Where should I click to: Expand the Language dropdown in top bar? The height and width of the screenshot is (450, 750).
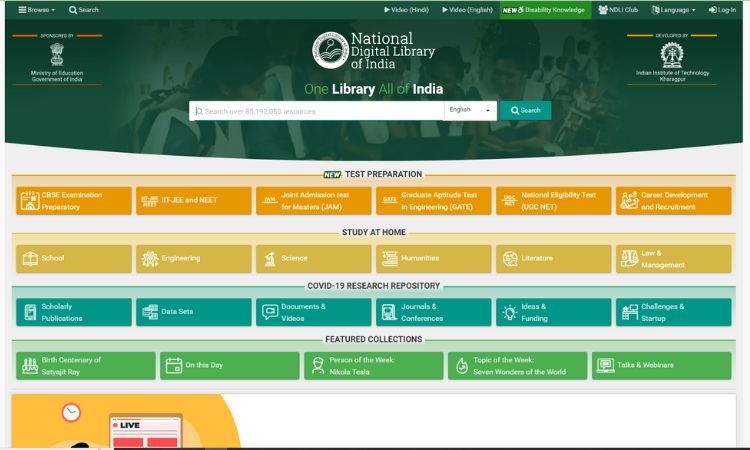coord(673,10)
